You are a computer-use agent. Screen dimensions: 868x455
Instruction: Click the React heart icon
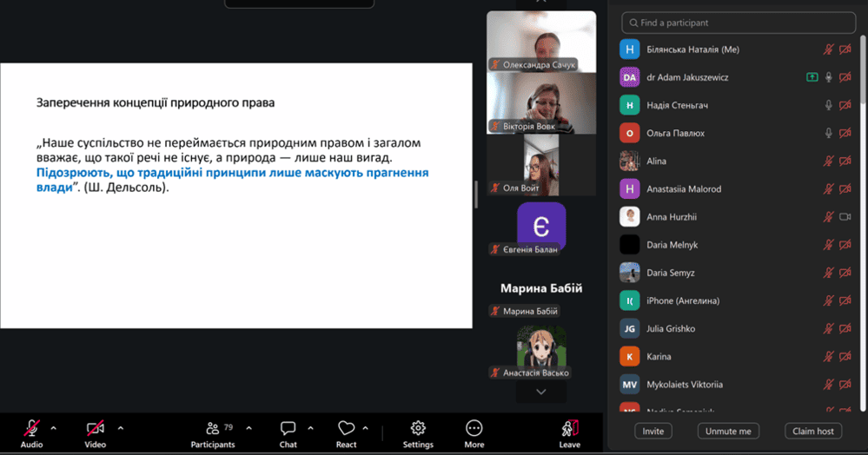346,428
